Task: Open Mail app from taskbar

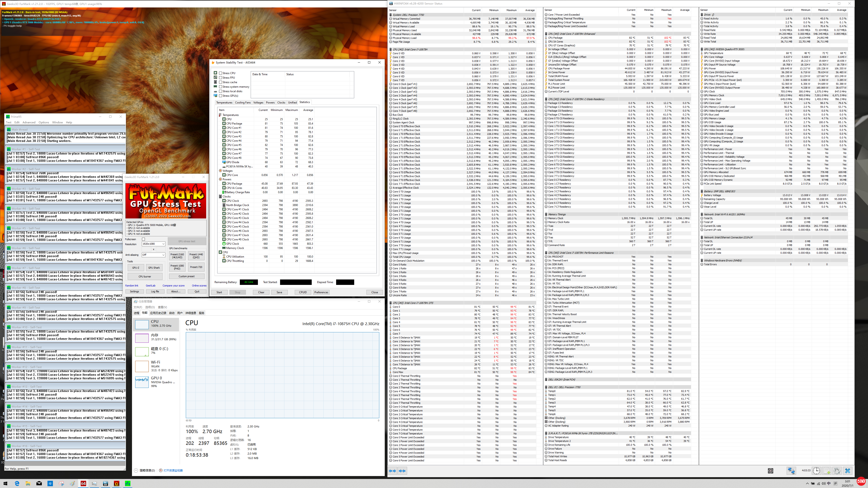Action: click(x=39, y=484)
